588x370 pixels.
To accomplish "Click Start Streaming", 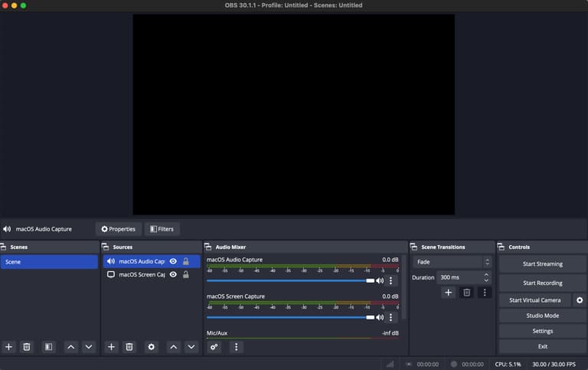I will [542, 264].
